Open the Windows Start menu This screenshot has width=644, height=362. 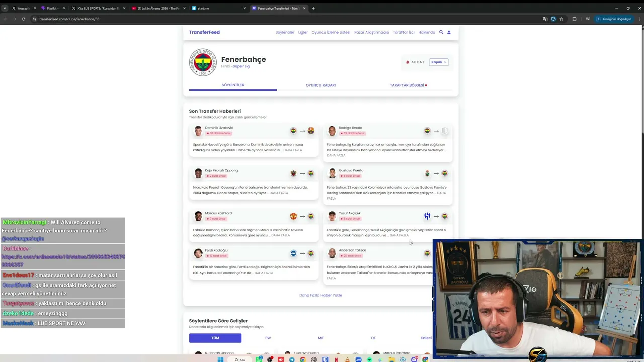(220, 359)
